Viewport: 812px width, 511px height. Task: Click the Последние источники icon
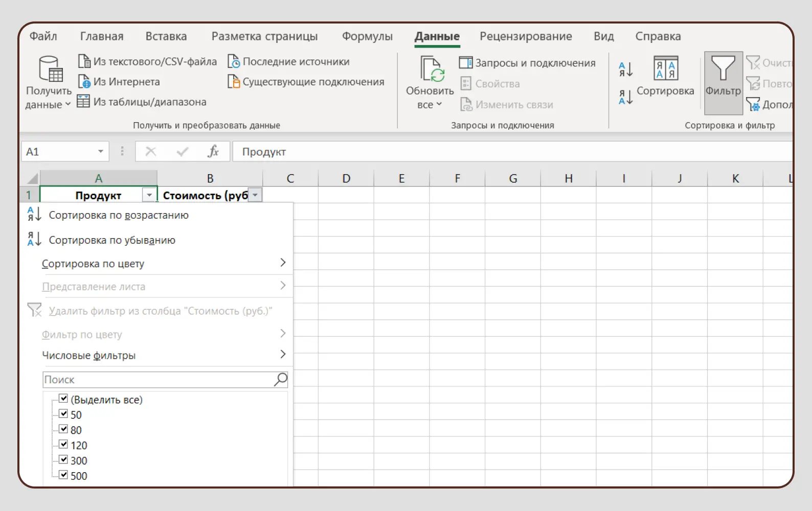(x=234, y=61)
